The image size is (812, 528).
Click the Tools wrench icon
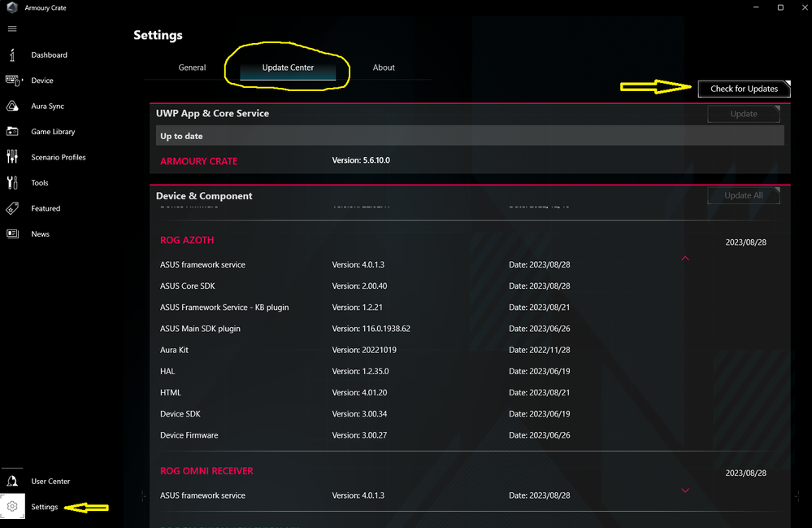tap(12, 182)
